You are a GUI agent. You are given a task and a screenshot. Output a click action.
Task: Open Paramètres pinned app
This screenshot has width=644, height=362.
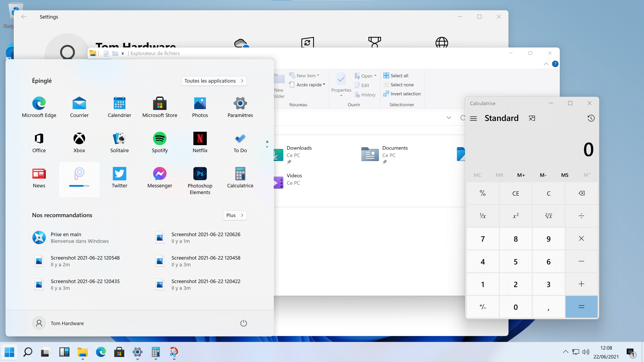click(x=240, y=107)
